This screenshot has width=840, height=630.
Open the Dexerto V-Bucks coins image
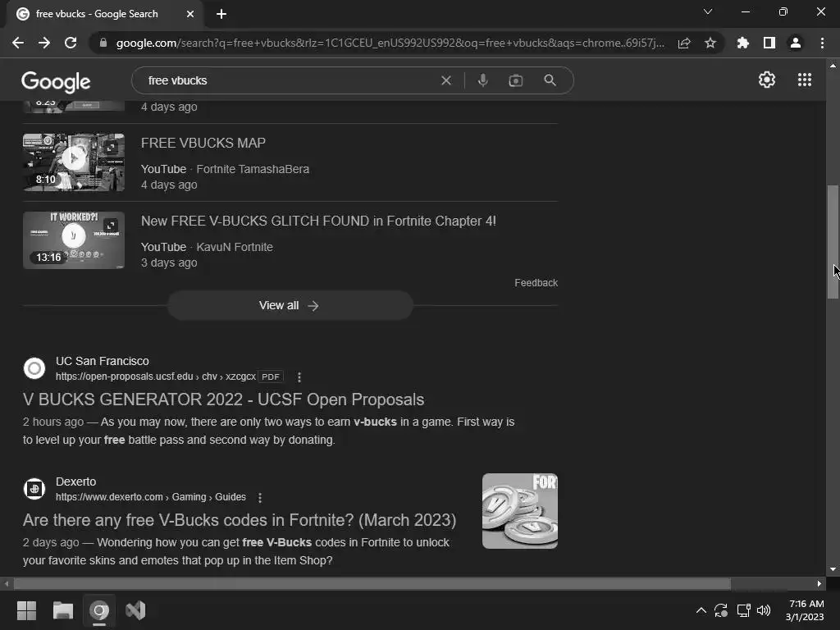pyautogui.click(x=519, y=511)
